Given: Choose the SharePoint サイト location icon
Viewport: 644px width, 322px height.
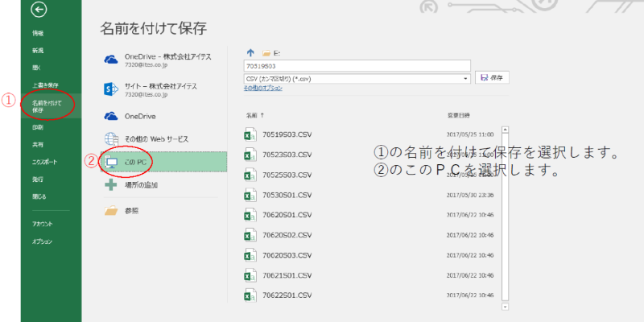Looking at the screenshot, I should pyautogui.click(x=111, y=88).
